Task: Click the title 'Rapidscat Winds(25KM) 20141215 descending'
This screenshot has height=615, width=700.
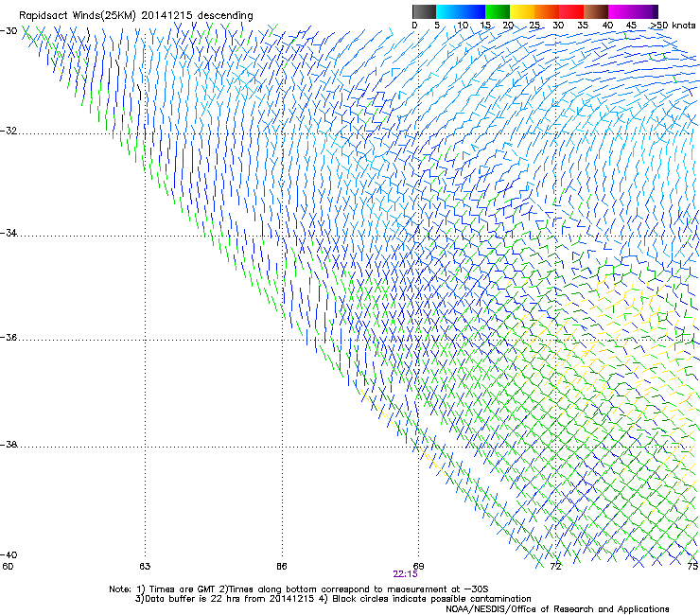Action: (x=135, y=16)
